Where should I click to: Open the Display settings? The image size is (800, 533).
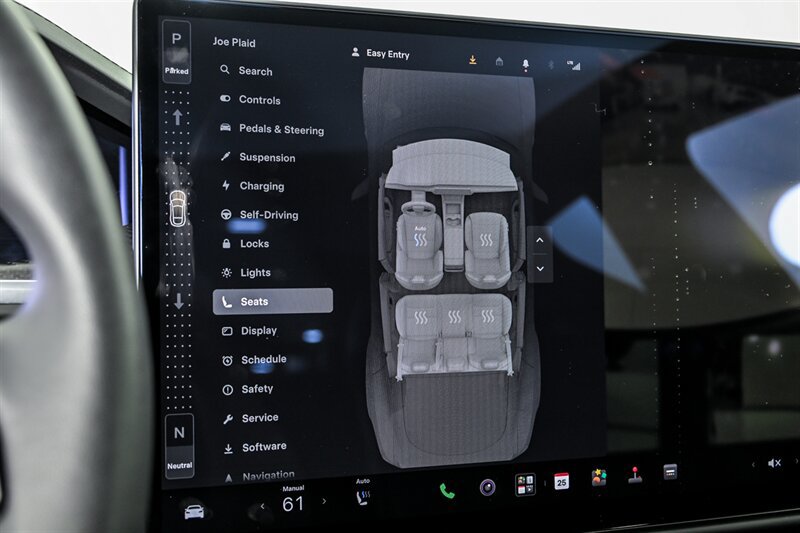click(x=250, y=331)
